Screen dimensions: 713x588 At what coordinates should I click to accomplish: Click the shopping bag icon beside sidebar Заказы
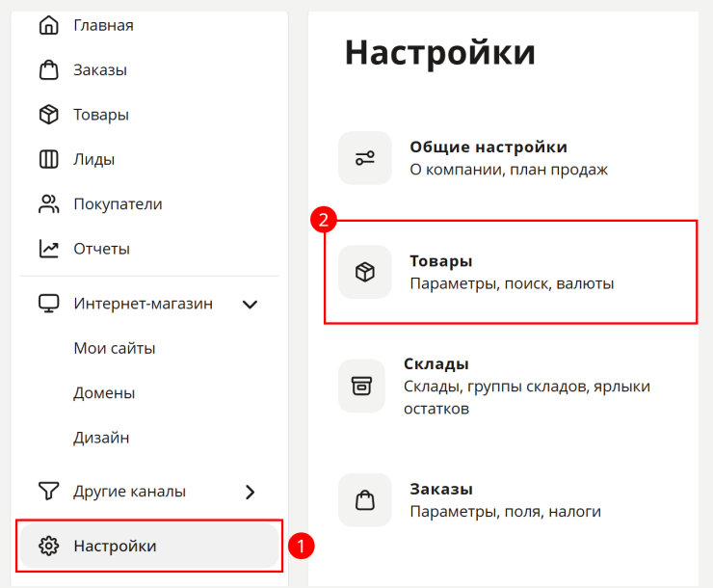pyautogui.click(x=48, y=70)
